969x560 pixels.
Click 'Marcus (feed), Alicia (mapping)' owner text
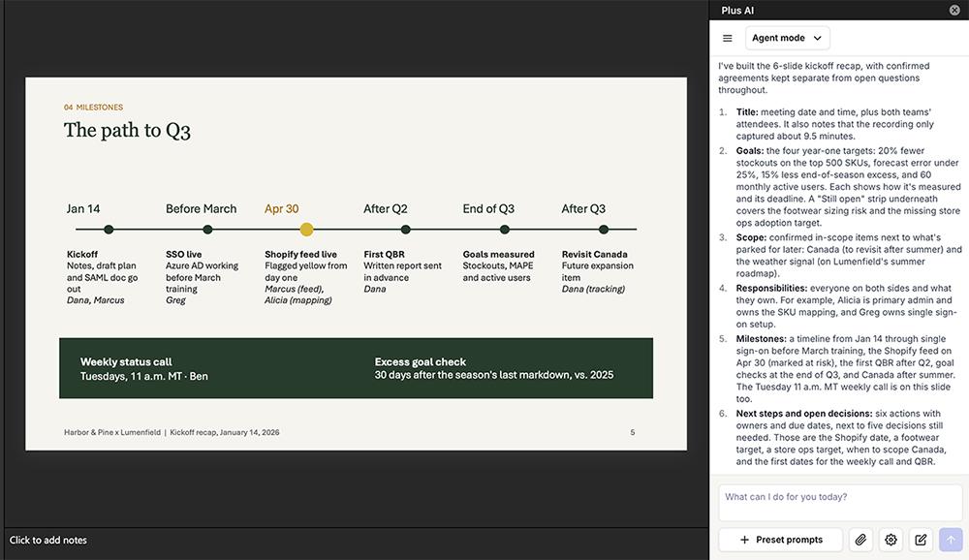click(297, 295)
